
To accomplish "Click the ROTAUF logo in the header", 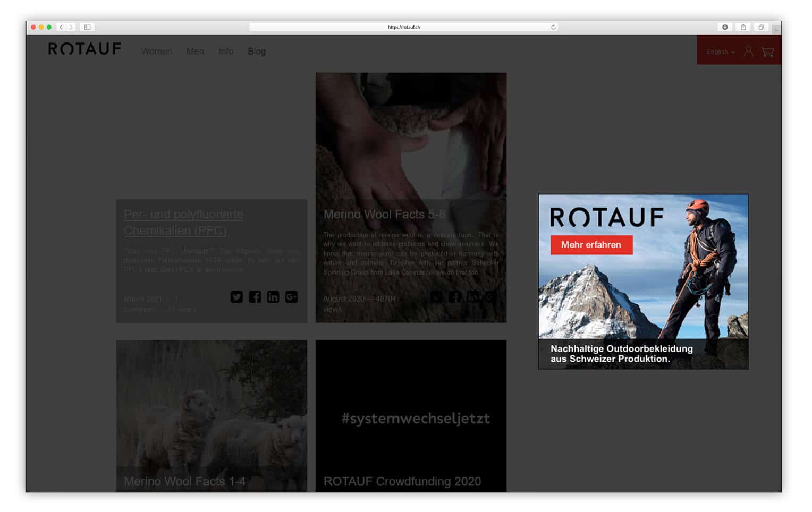I will (x=84, y=49).
